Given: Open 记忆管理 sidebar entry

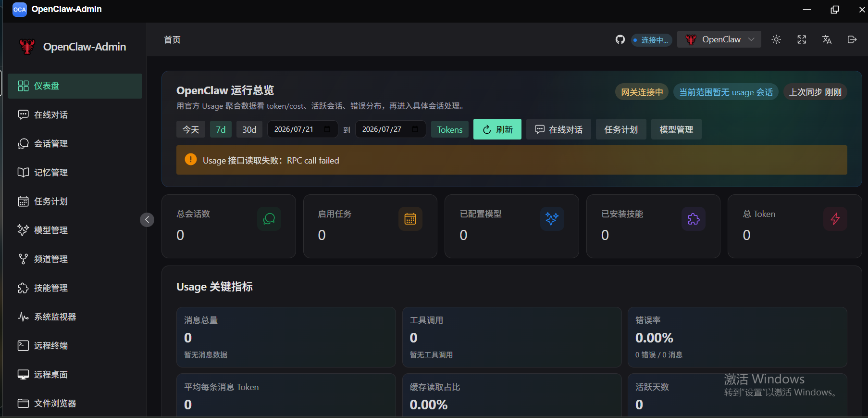Looking at the screenshot, I should point(75,173).
